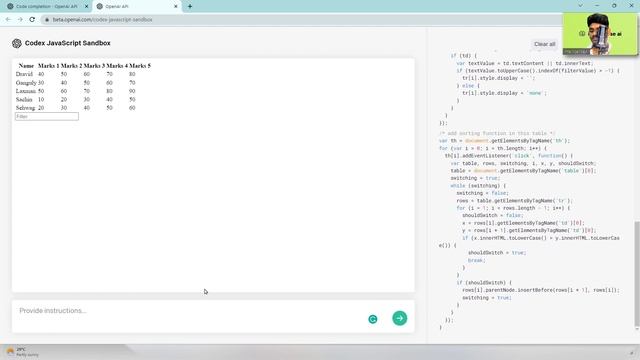Click the Sehwag name cell
Screen dimensions: 640x360
point(25,108)
